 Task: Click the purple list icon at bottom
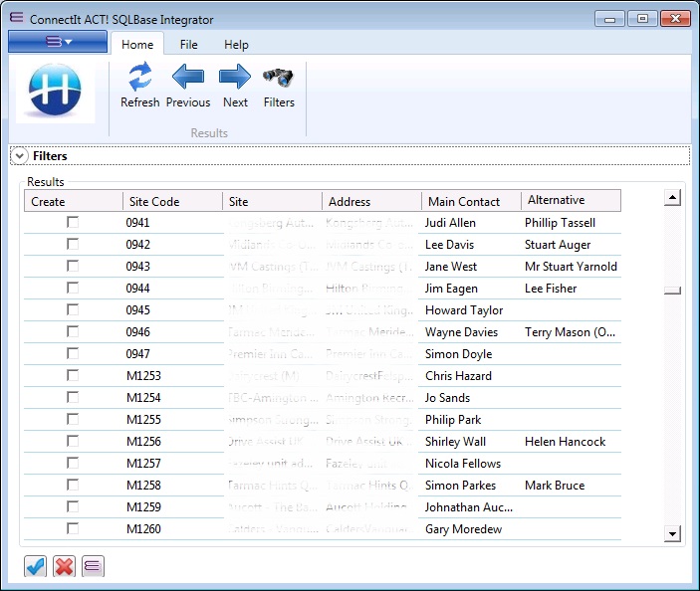point(93,566)
